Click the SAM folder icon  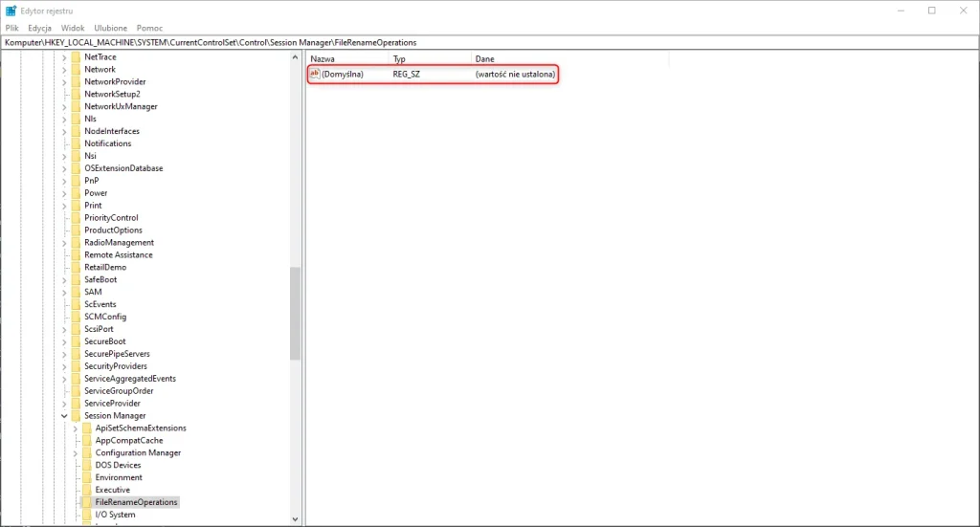76,292
